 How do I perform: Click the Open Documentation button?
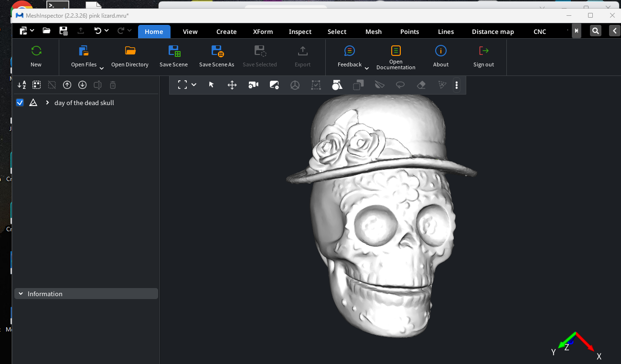tap(396, 56)
